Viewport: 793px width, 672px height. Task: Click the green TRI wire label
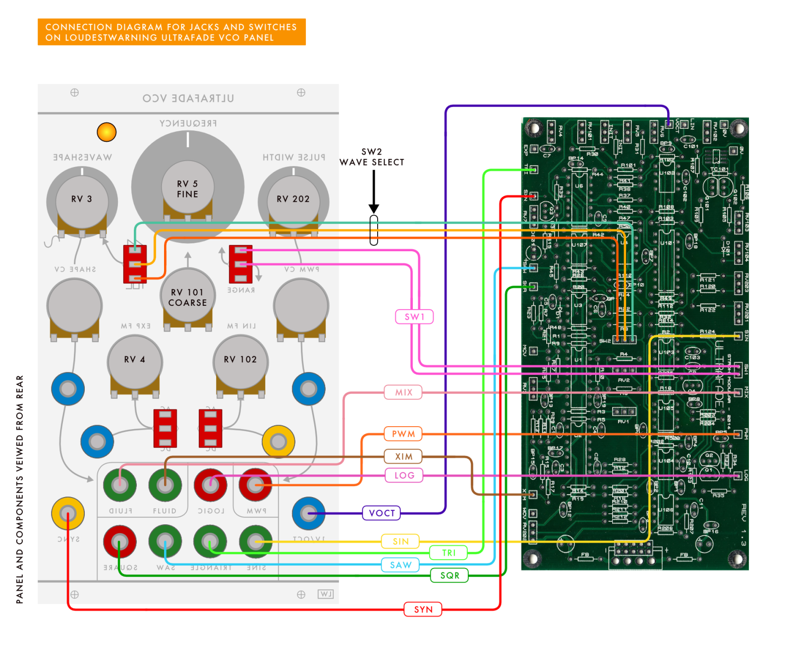(x=449, y=553)
